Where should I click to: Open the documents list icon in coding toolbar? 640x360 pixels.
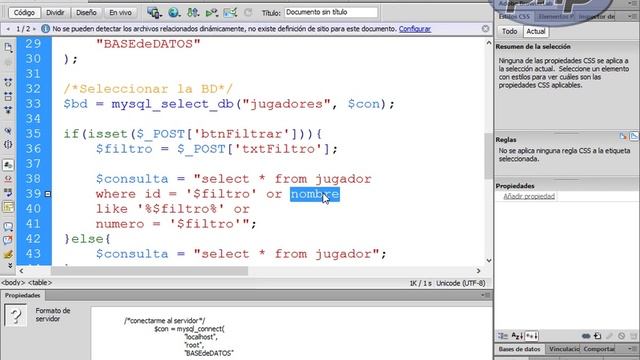[x=8, y=47]
